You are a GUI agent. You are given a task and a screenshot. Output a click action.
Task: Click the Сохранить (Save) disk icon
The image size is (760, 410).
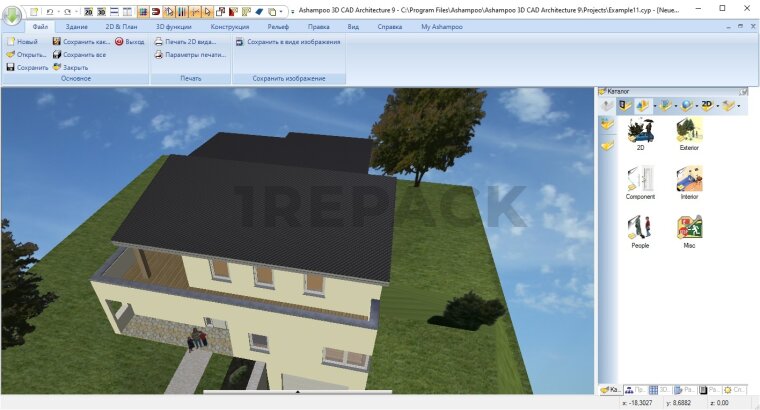[x=10, y=67]
